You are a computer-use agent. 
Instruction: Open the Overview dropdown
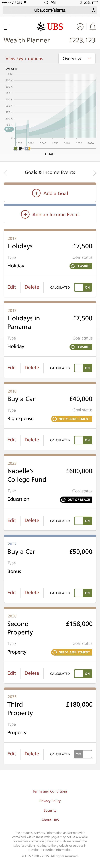(76, 58)
